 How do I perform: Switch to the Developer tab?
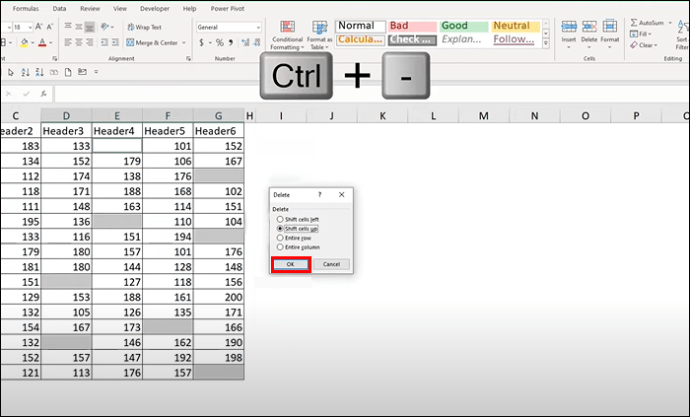pos(155,8)
